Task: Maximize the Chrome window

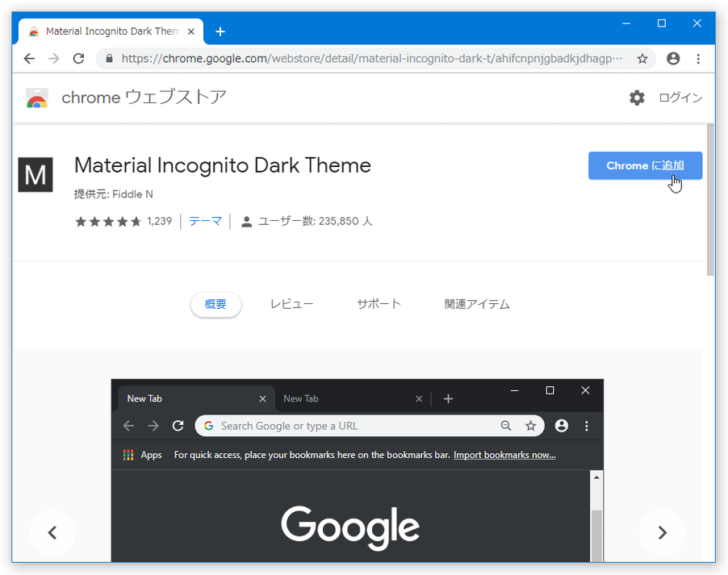Action: point(662,23)
